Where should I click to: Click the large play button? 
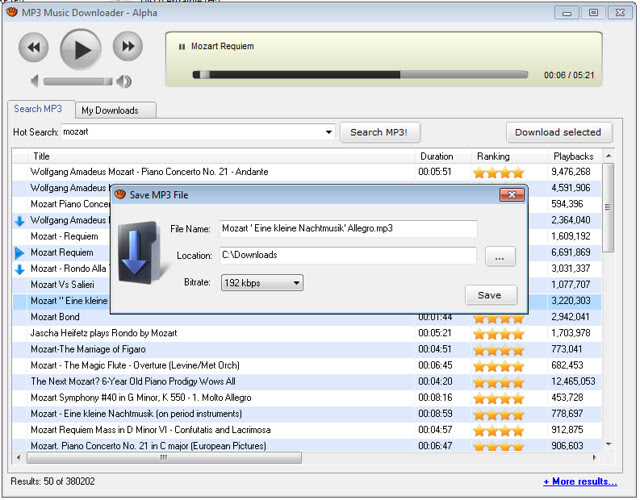81,49
